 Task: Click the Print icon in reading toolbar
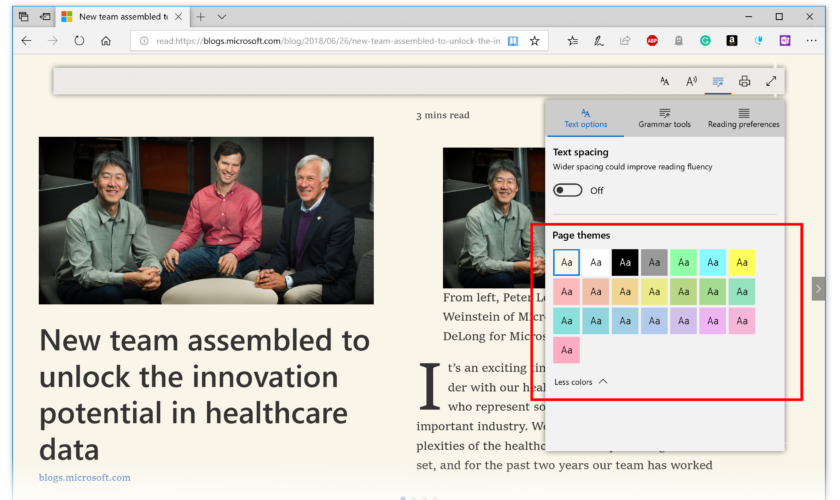[x=744, y=81]
